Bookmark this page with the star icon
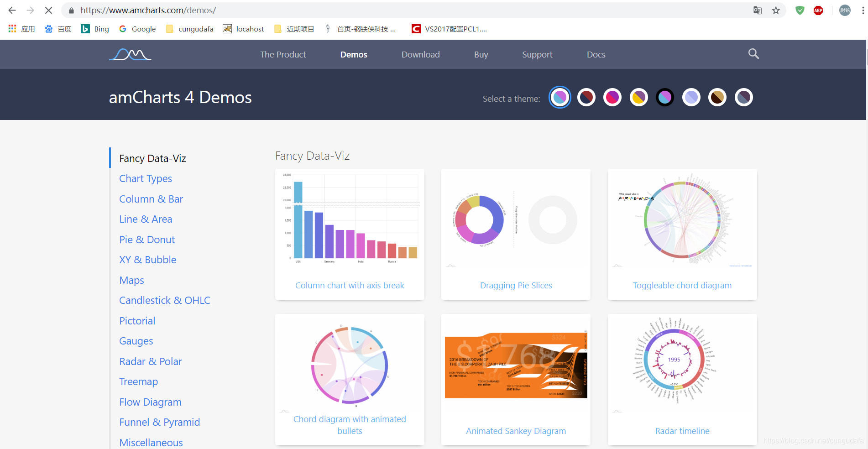The height and width of the screenshot is (449, 868). pos(776,10)
